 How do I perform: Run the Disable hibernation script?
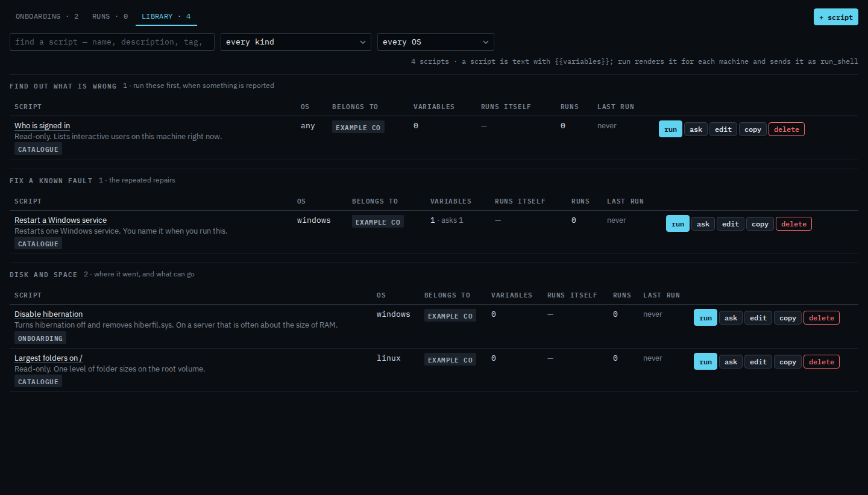705,317
